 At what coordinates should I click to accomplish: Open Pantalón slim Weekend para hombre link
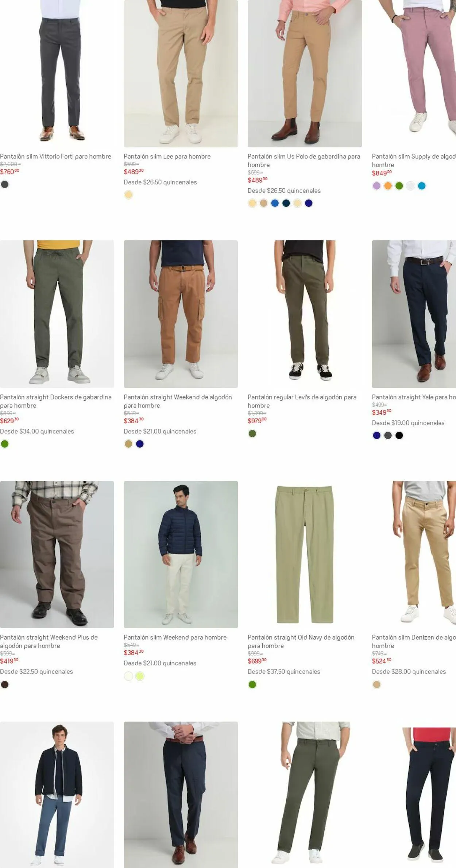[175, 637]
